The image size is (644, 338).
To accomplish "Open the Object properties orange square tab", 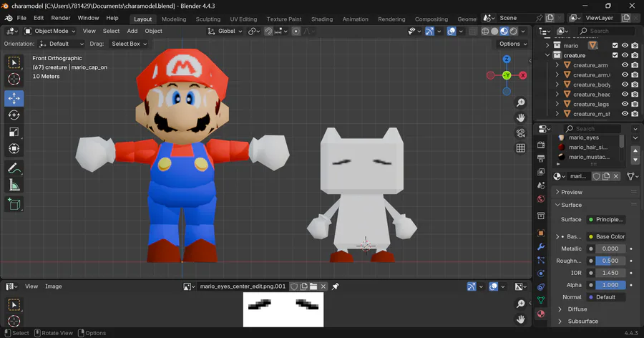I will (541, 233).
